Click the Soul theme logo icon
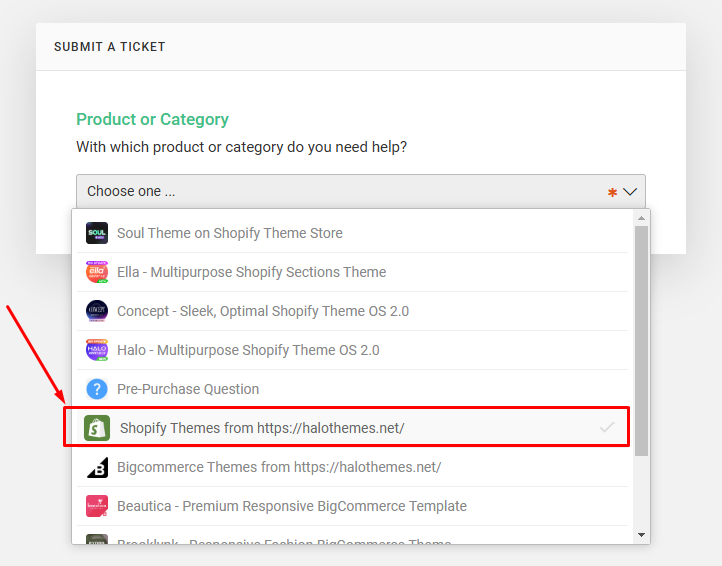The image size is (722, 566). [97, 233]
